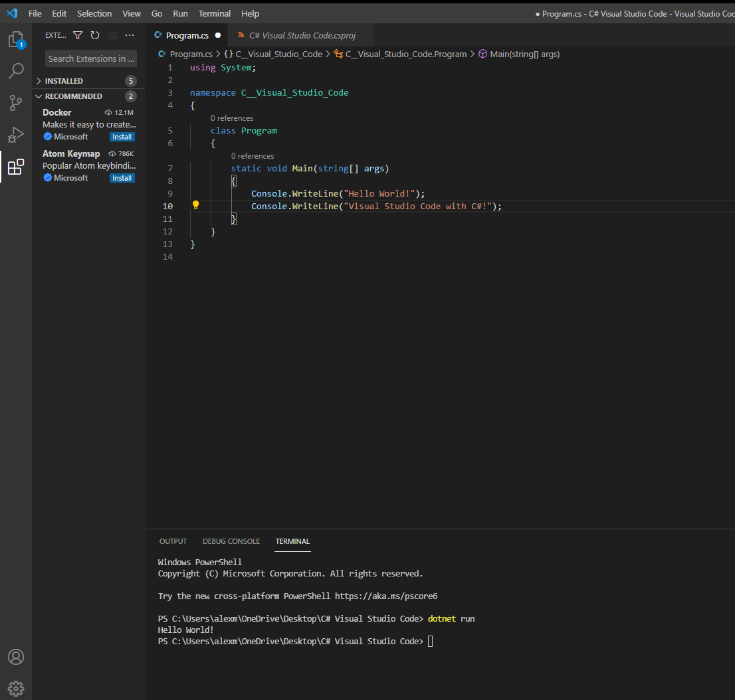Click the 0 references CodeLens above class Program
735x700 pixels.
coord(231,118)
